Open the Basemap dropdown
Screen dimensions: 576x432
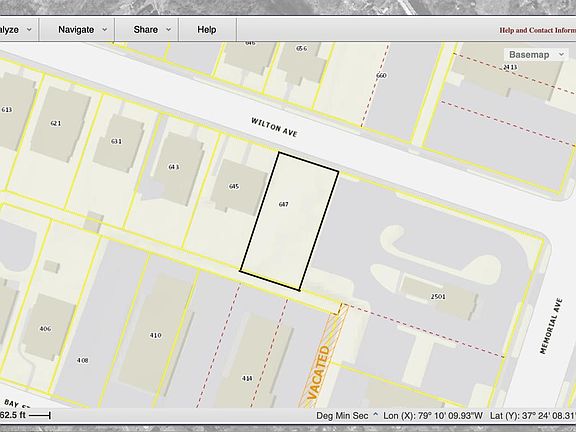tap(536, 55)
